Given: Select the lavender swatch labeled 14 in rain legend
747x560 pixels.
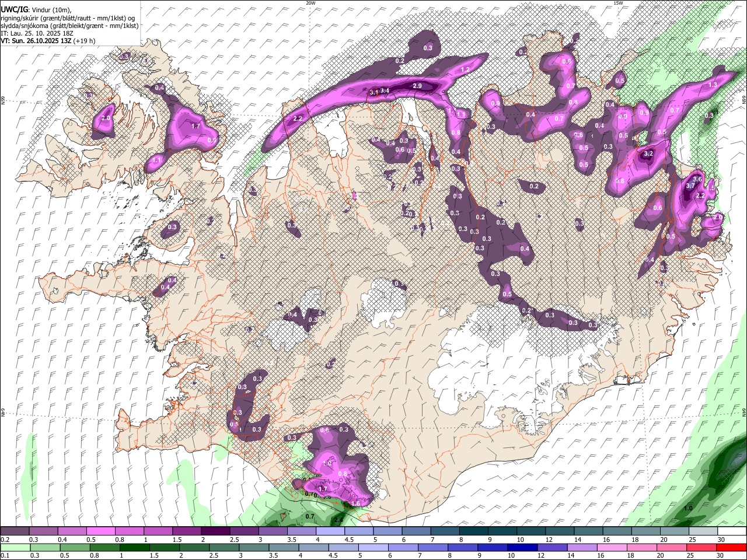Looking at the screenshot, I should [x=582, y=547].
